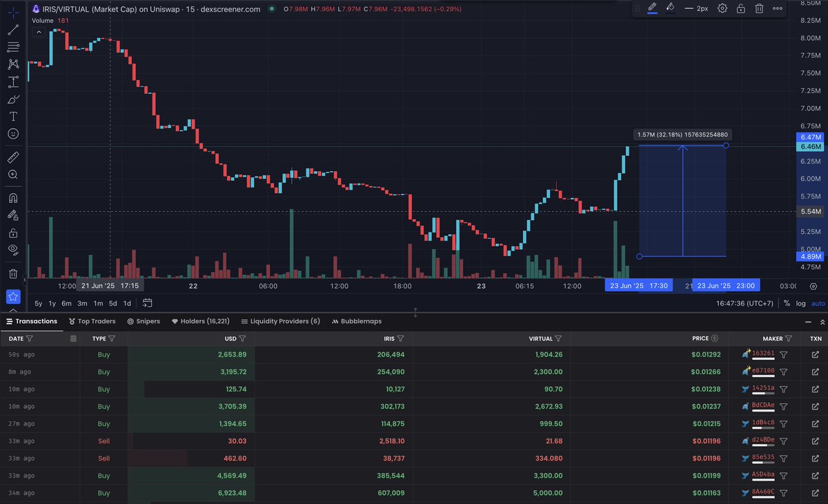The image size is (828, 504).
Task: Toggle lock all drawings in left toolbar
Action: tap(13, 232)
